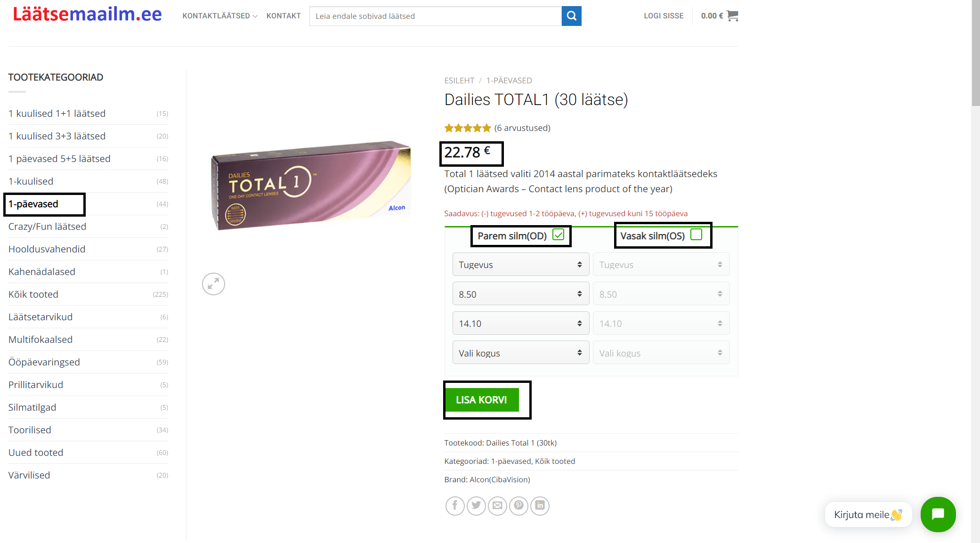Share product on LinkedIn icon
Viewport: 980px width, 543px height.
540,506
